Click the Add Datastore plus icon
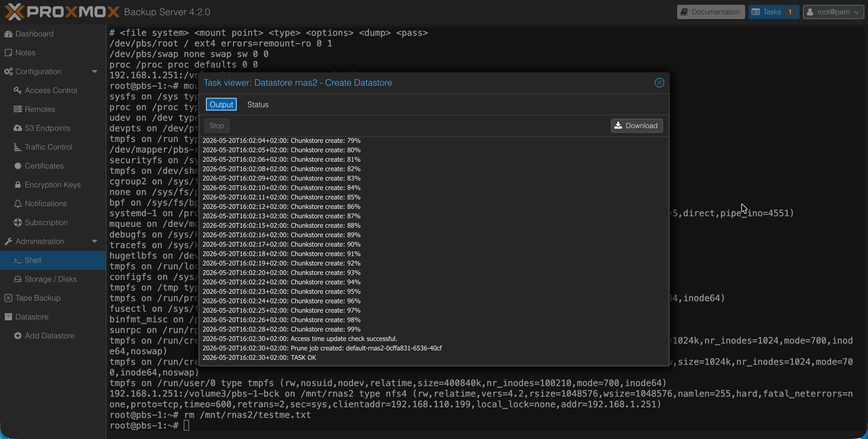 point(18,336)
